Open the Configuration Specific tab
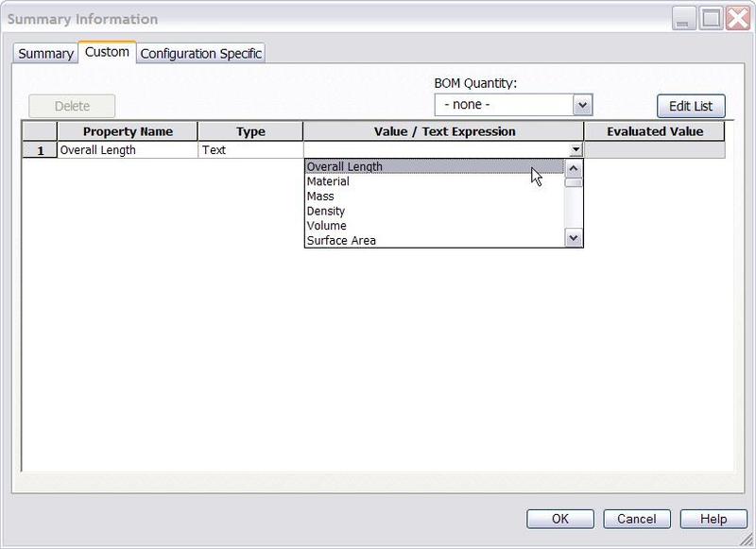Screen dimensions: 756x549 [200, 54]
